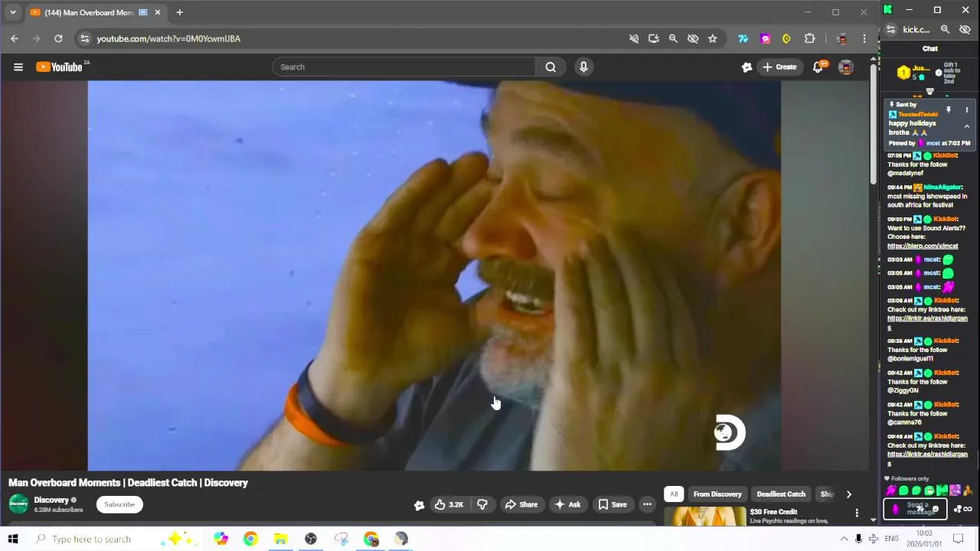The width and height of the screenshot is (980, 551).
Task: Click the Ask button below the video
Action: tap(567, 504)
